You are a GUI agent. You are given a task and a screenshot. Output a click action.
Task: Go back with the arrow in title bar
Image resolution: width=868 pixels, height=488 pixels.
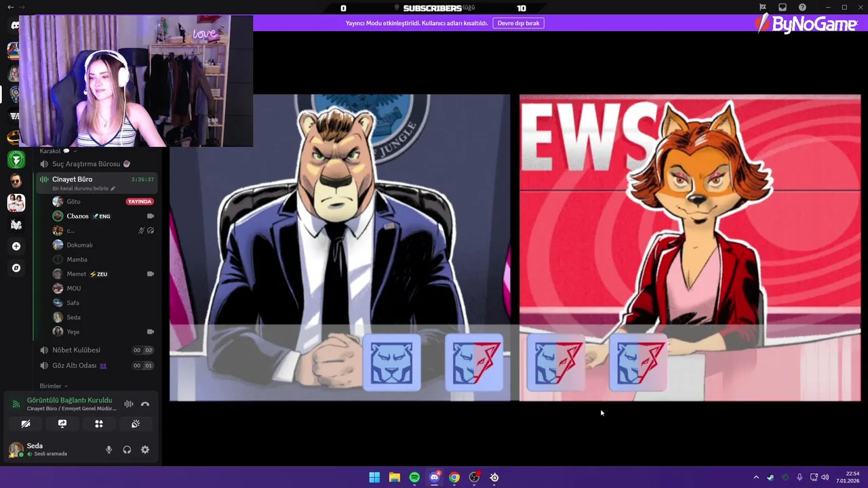point(10,7)
